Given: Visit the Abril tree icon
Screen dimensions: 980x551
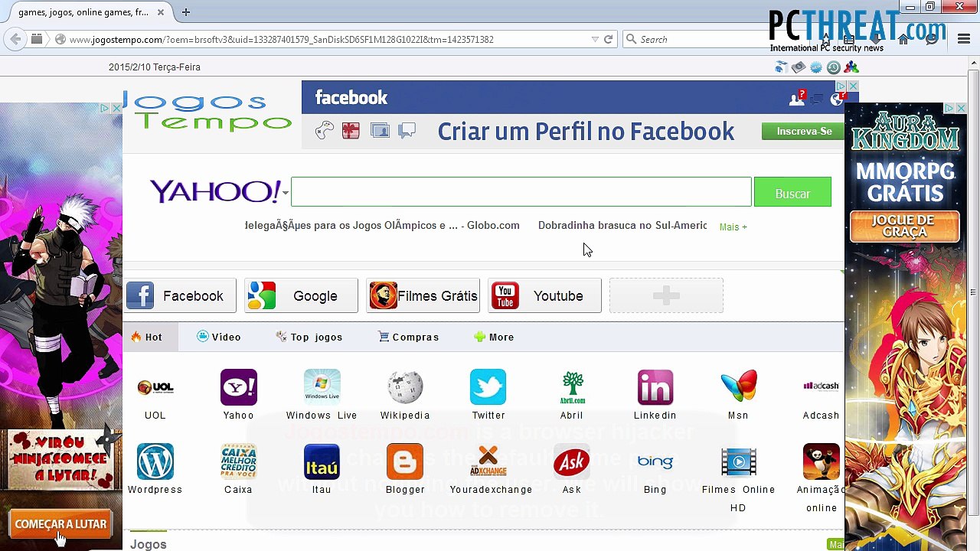Looking at the screenshot, I should (x=572, y=387).
